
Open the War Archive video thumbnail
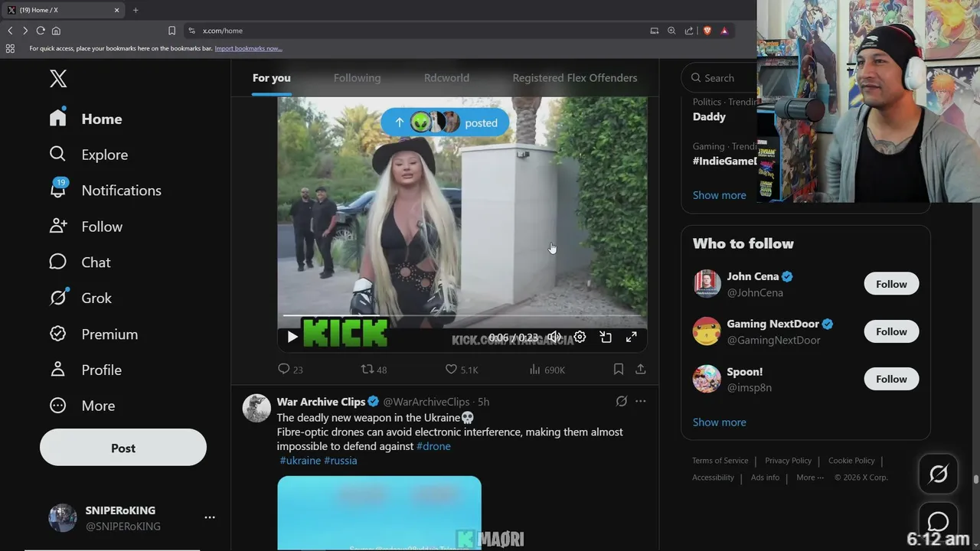point(379,513)
